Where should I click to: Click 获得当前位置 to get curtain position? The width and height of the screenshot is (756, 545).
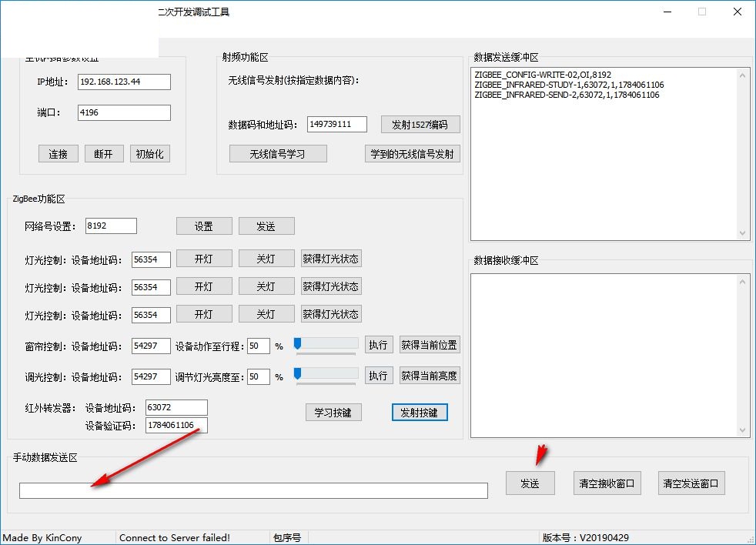428,344
